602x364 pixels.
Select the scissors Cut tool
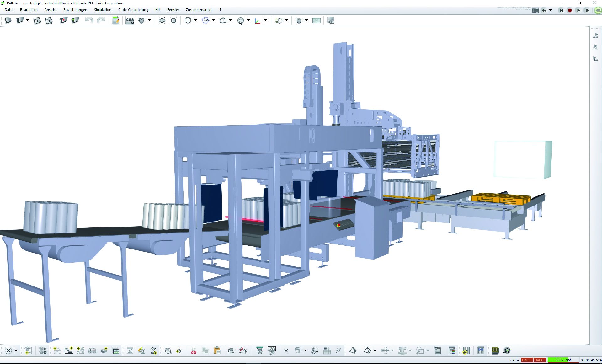point(193,351)
